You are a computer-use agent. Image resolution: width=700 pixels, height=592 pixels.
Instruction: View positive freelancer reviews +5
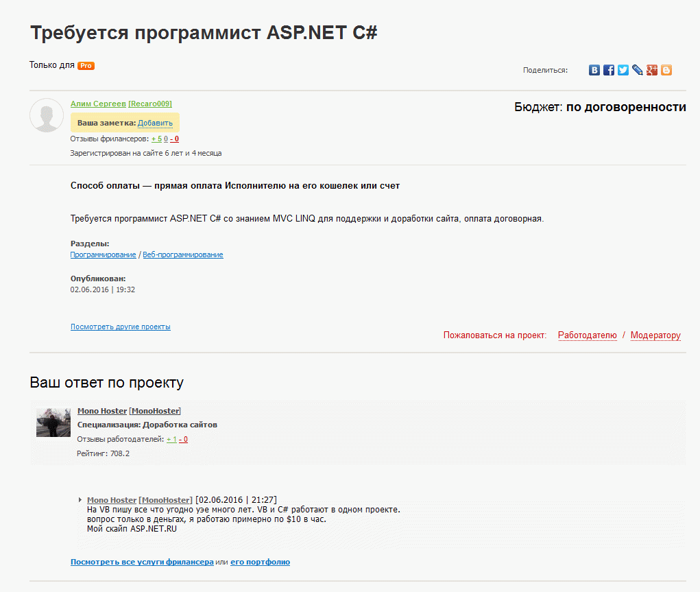pyautogui.click(x=156, y=139)
